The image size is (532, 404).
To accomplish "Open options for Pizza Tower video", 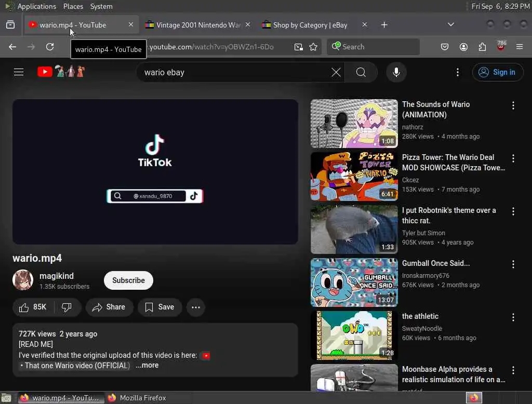I will 513,158.
